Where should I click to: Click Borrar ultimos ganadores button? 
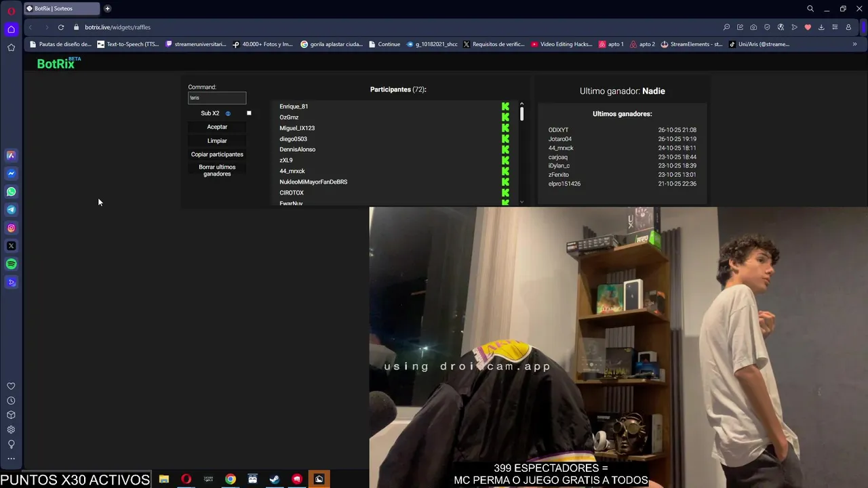(x=217, y=171)
